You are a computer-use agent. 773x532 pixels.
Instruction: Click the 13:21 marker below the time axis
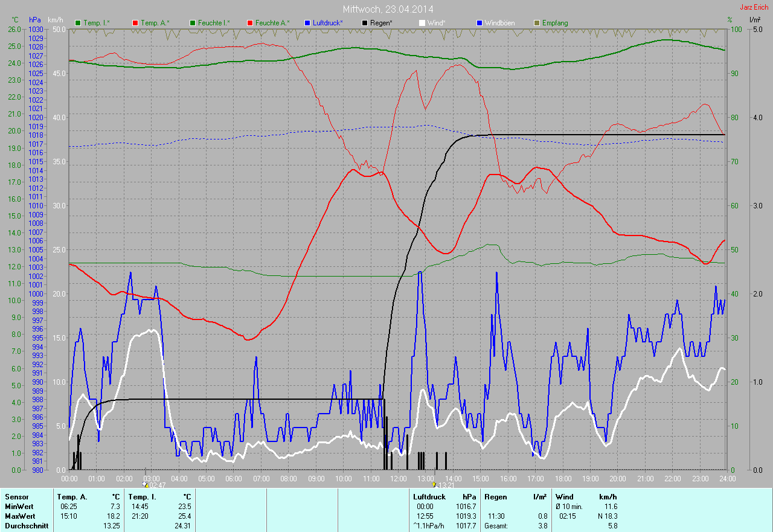pyautogui.click(x=443, y=484)
